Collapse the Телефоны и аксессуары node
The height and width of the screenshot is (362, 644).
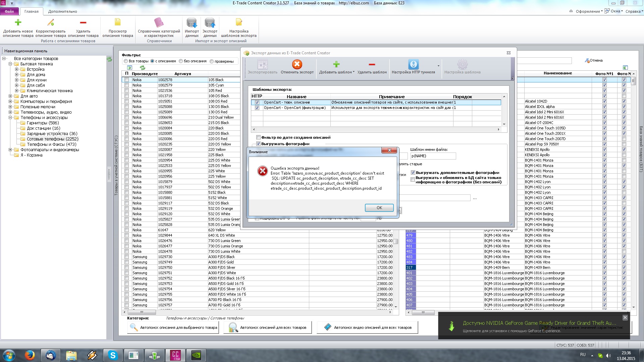(10, 117)
